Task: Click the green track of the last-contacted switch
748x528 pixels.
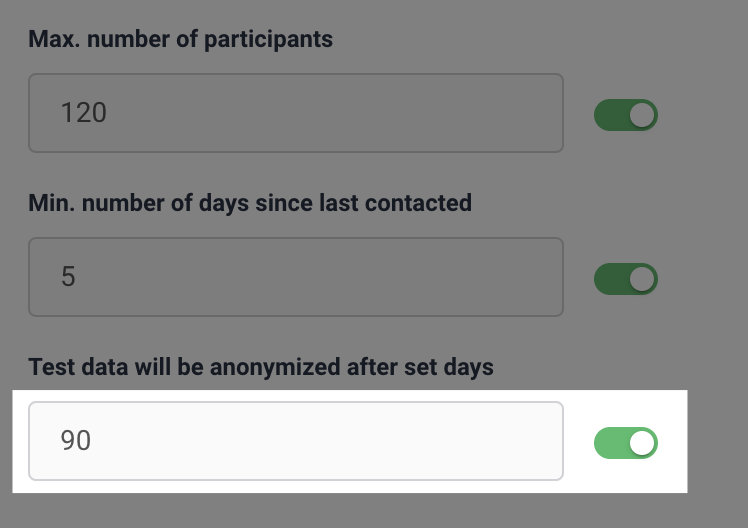Action: [611, 279]
